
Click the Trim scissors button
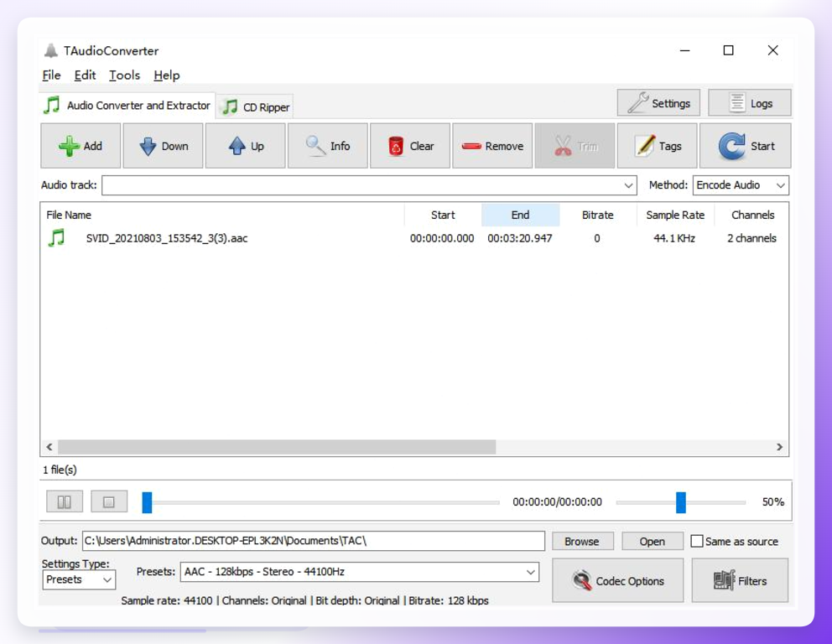click(x=575, y=146)
